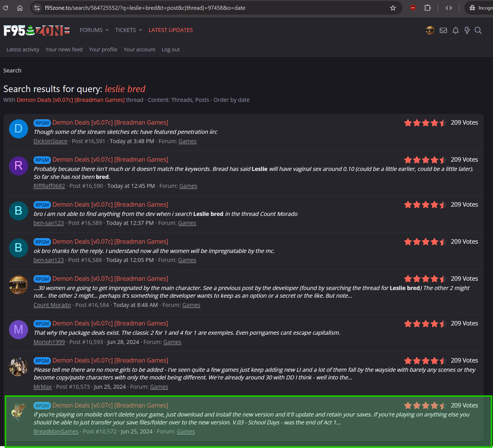
Task: Click the address bar URL field
Action: point(185,8)
